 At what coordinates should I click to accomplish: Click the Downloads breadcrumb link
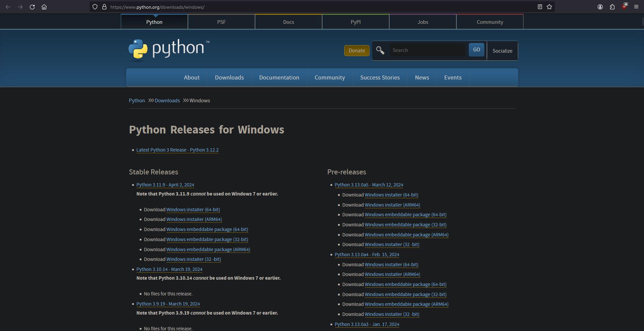point(167,101)
